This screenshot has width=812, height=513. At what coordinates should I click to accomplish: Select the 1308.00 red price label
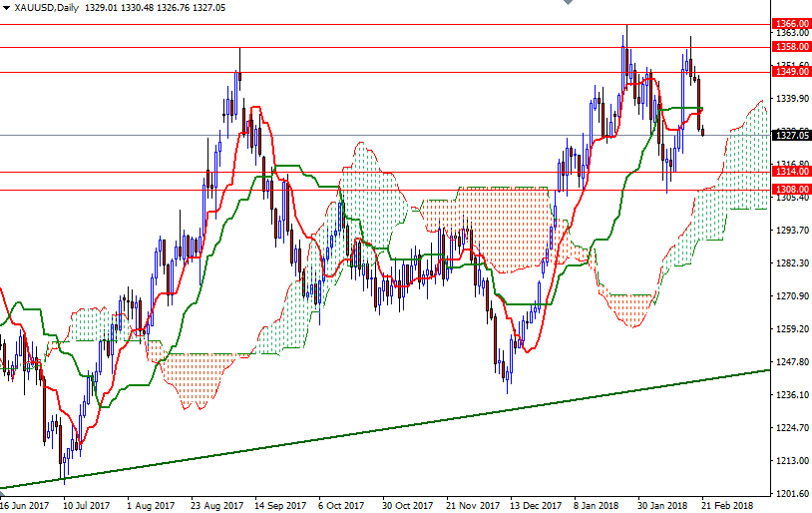pos(790,189)
